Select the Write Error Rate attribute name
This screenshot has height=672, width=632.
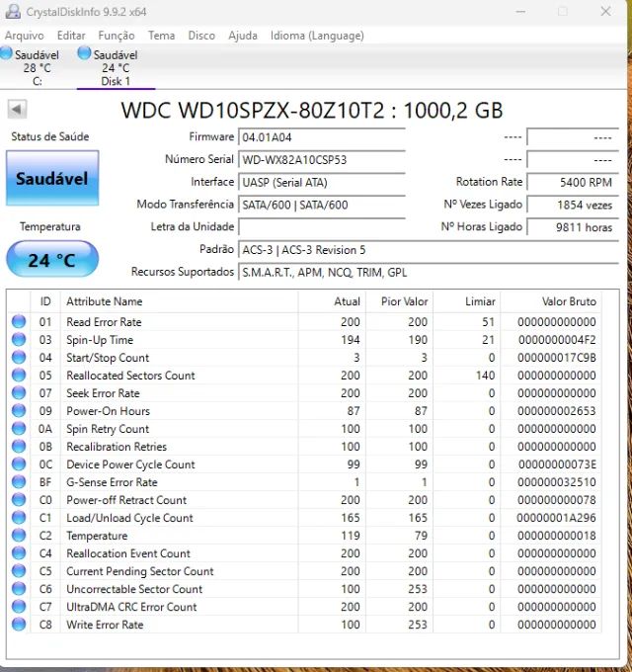[x=105, y=625]
